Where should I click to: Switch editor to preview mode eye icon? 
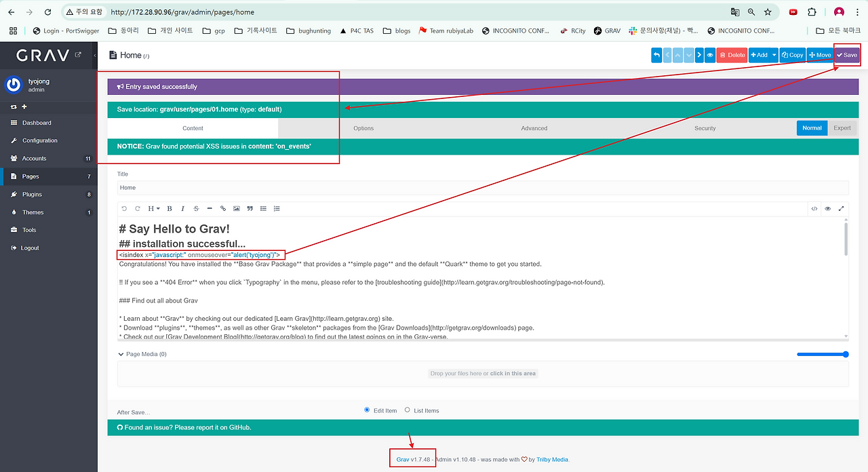click(828, 208)
